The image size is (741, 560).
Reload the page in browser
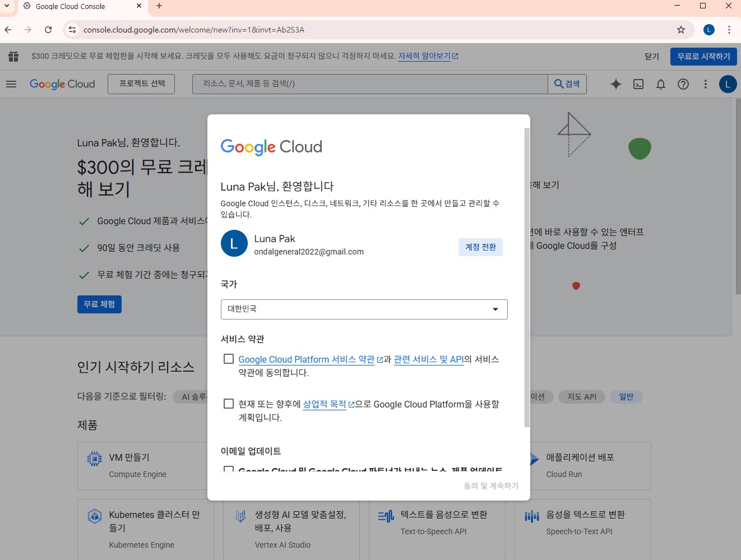pyautogui.click(x=48, y=30)
